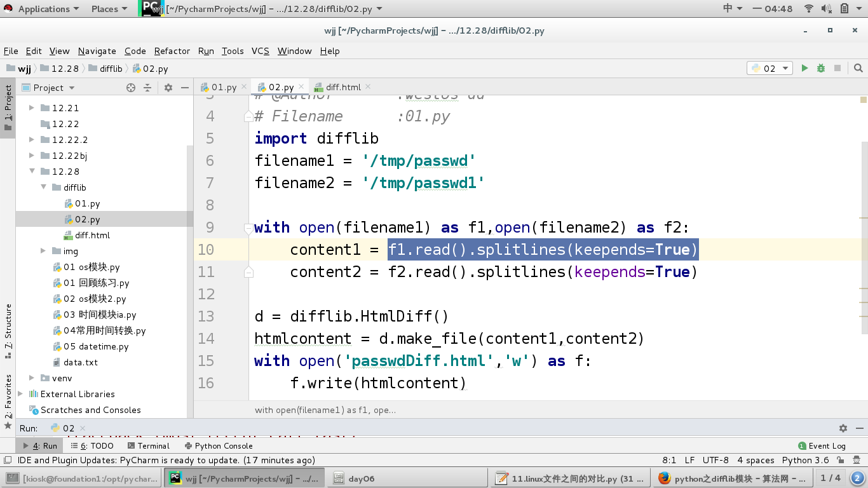
Task: Hide the Project panel with minus icon
Action: point(185,88)
